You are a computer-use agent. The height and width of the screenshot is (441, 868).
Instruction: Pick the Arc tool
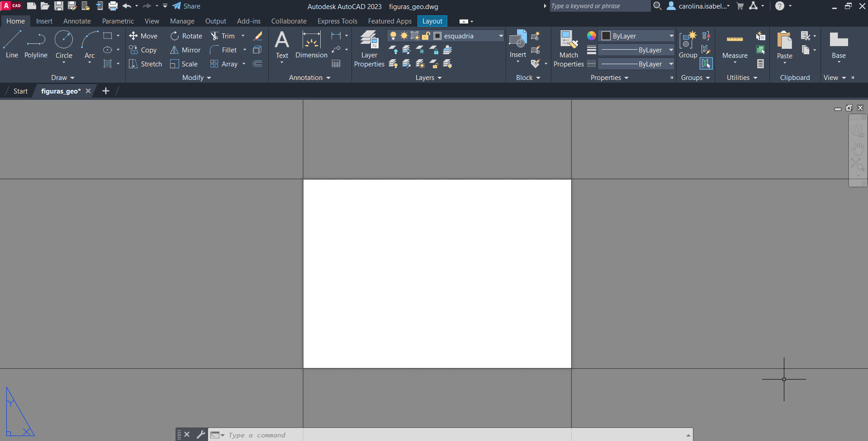pos(90,45)
